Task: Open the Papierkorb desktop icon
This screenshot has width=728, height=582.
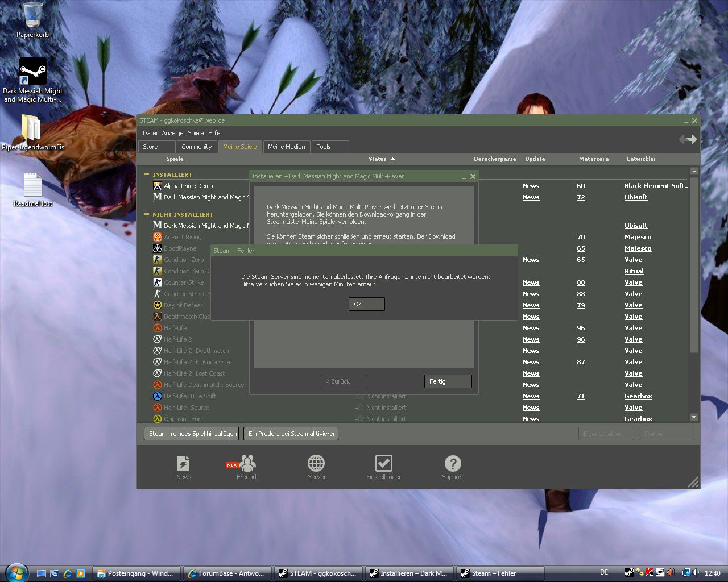Action: (x=32, y=20)
